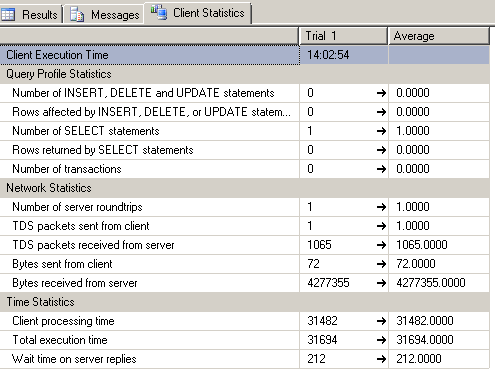Viewport: 495px width, 375px height.
Task: Click Trial 1 value 4277355
Action: [x=328, y=283]
